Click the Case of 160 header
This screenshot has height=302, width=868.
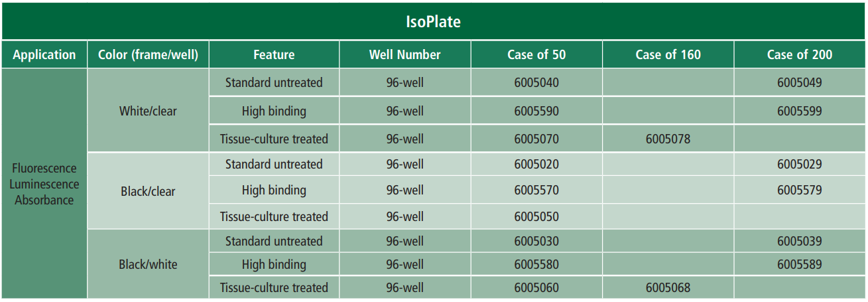[668, 54]
